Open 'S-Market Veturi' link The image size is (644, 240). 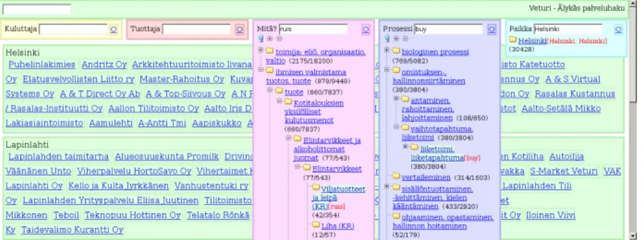[x=564, y=171]
